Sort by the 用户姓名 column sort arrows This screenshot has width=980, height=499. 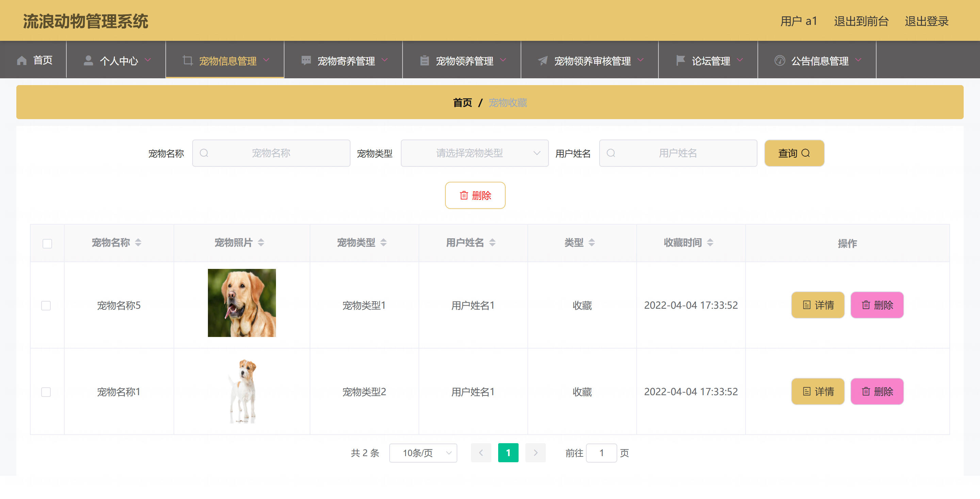pos(492,242)
